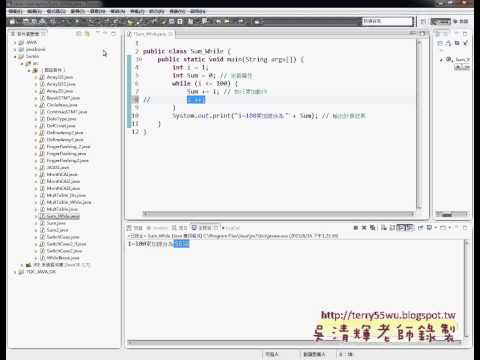This screenshot has height=360, width=480.
Task: Expand the Sum_While.java file node
Action: [x=36, y=216]
